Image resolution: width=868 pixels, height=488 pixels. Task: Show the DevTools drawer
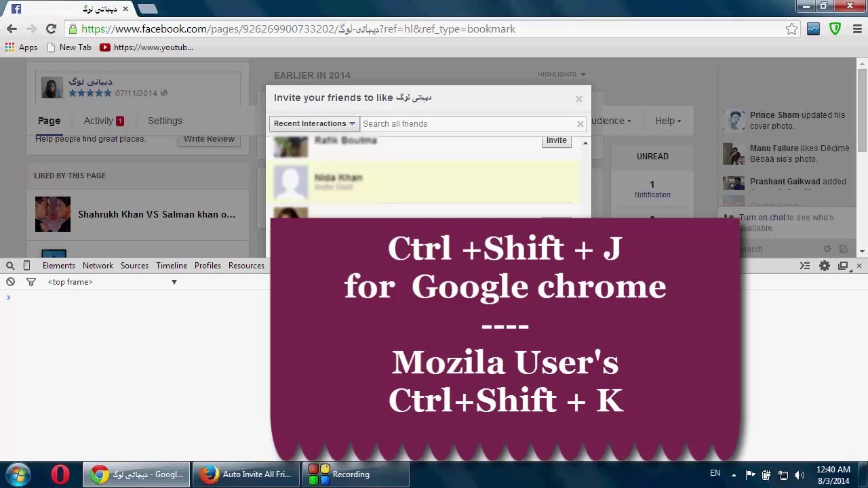click(805, 266)
